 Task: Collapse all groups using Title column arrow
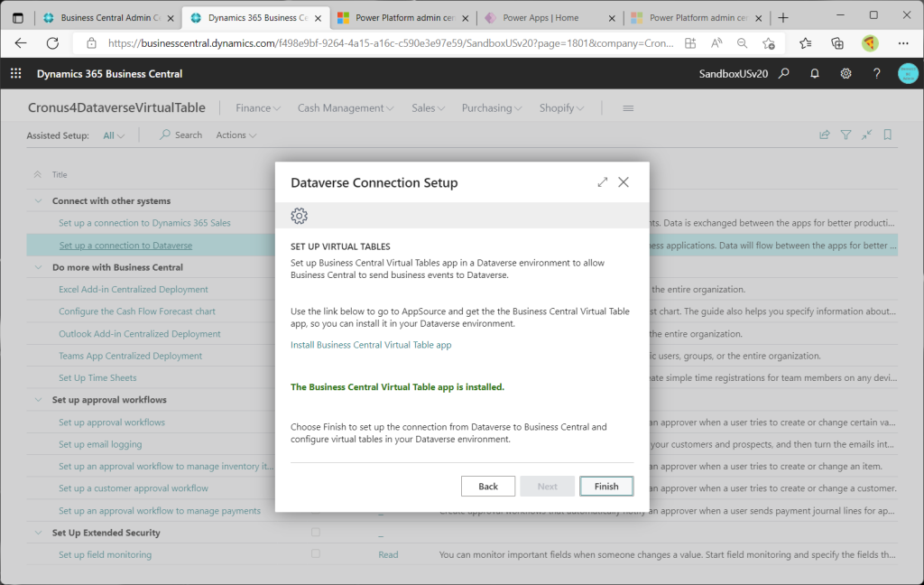tap(38, 174)
